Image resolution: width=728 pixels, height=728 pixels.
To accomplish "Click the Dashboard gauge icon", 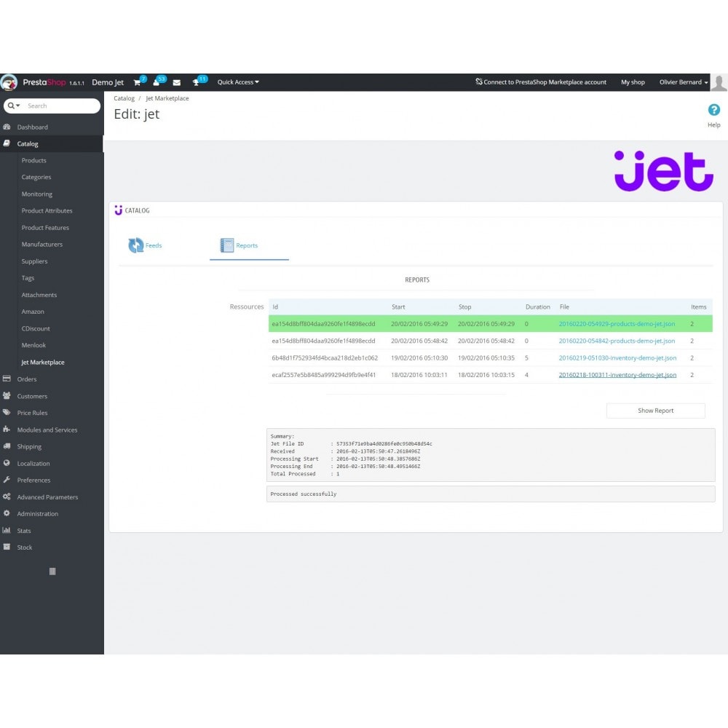I will pyautogui.click(x=7, y=127).
